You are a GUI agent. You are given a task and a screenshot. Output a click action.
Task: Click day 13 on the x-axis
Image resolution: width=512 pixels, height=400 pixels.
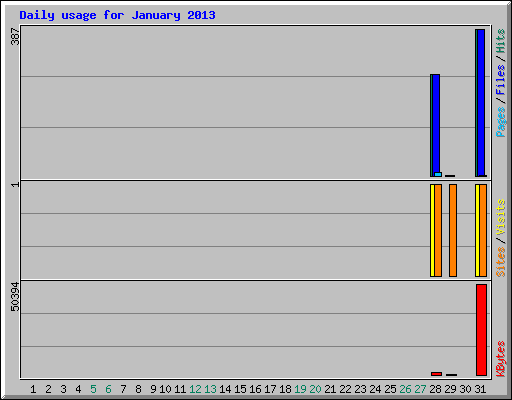[x=210, y=389]
